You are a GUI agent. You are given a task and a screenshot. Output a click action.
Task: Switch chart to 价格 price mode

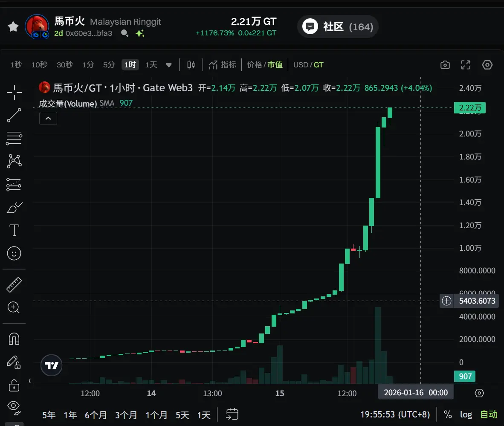coord(254,65)
